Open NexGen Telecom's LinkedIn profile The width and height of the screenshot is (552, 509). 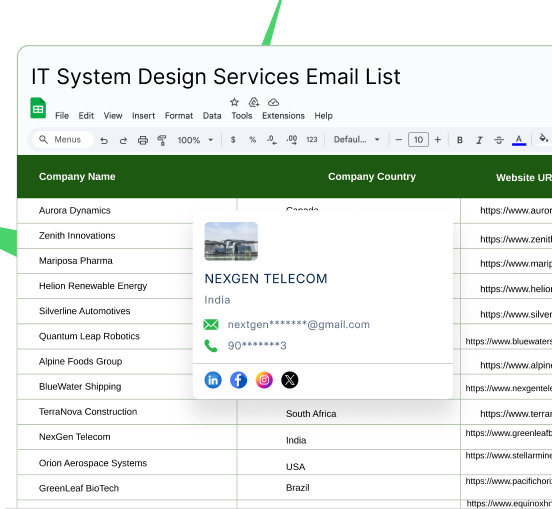pyautogui.click(x=213, y=380)
